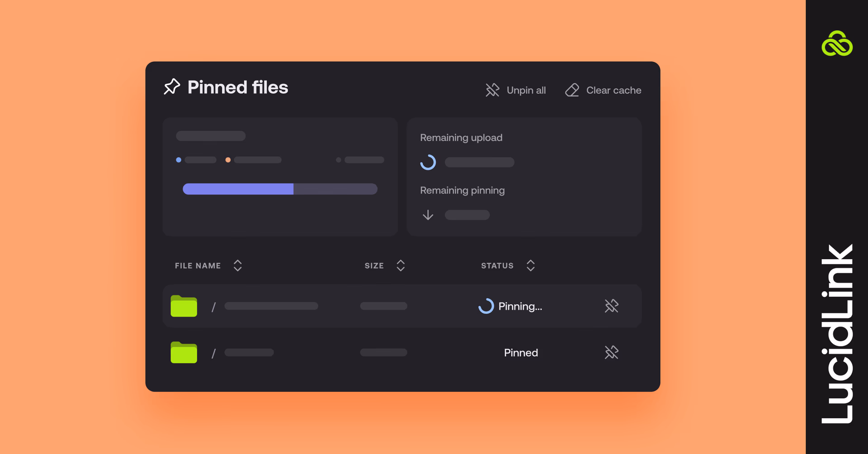Screen dimensions: 868x454
Task: Click the Pinned files heading
Action: point(237,87)
